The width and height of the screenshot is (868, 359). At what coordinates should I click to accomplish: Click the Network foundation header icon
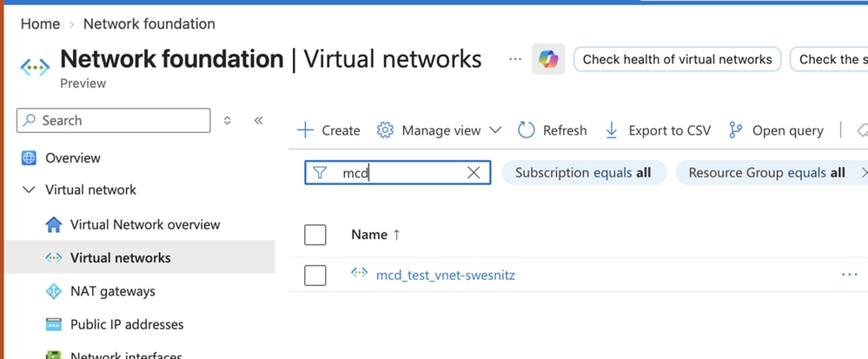(35, 67)
